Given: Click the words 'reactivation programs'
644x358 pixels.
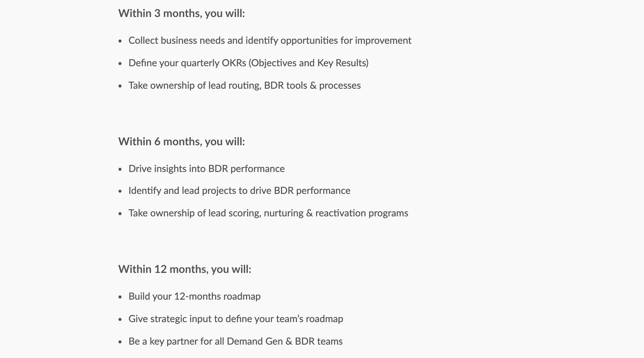Looking at the screenshot, I should tap(362, 213).
